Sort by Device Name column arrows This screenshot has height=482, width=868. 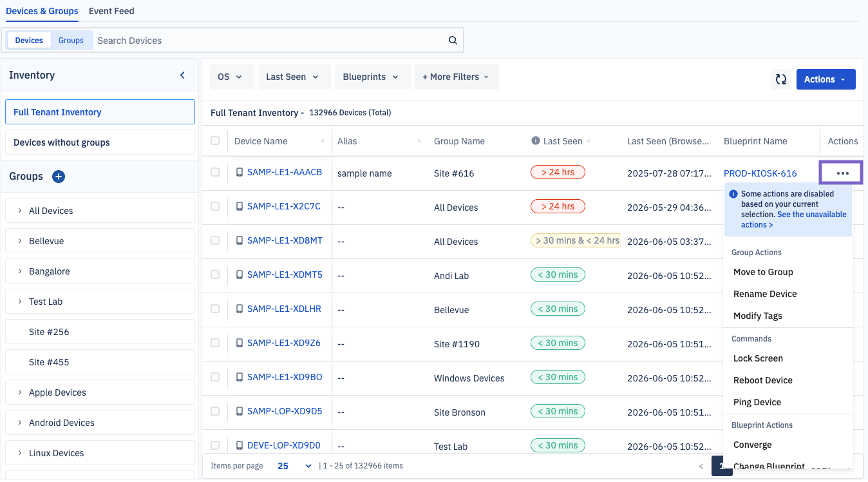pyautogui.click(x=323, y=141)
